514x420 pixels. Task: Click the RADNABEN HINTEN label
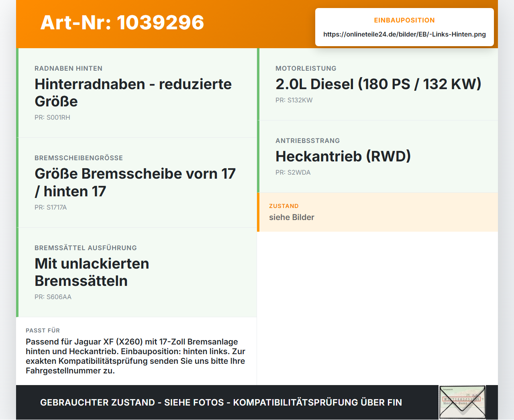(x=69, y=68)
